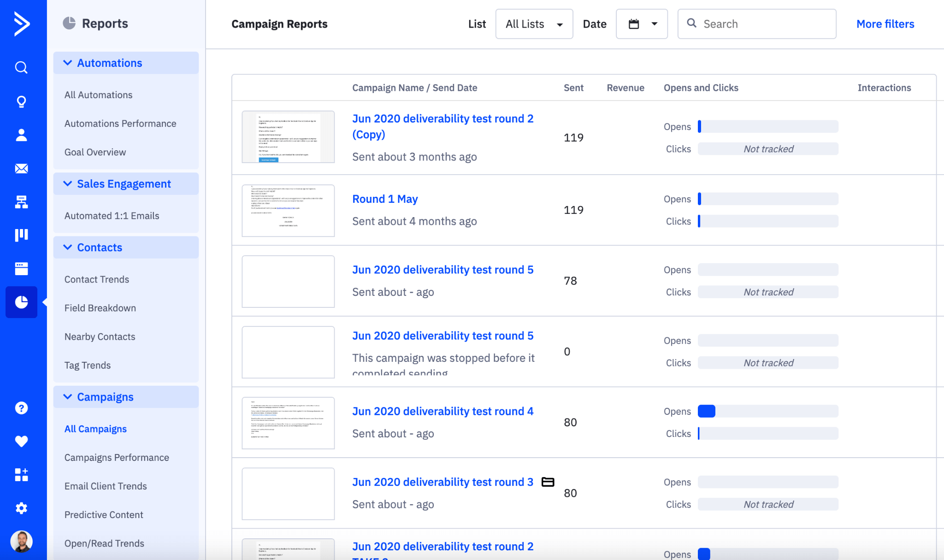
Task: Click Not tracked bar for round 3
Action: 768,504
